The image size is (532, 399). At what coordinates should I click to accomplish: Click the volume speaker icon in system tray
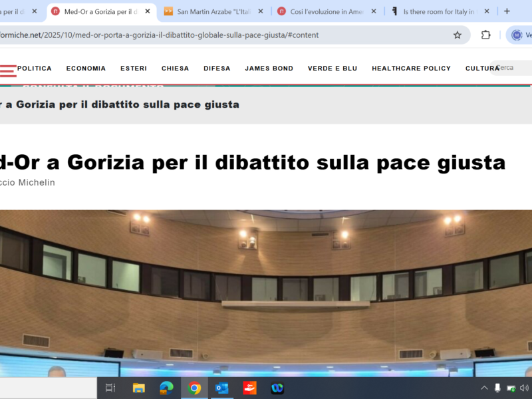524,388
